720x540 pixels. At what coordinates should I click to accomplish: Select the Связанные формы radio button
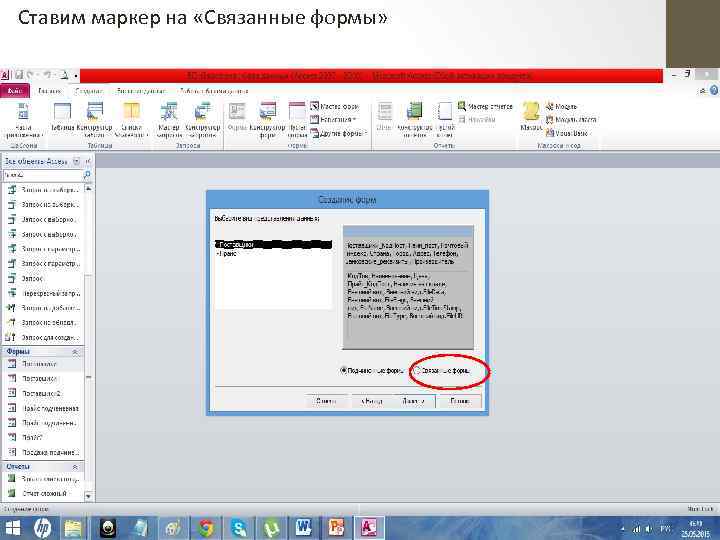click(417, 370)
